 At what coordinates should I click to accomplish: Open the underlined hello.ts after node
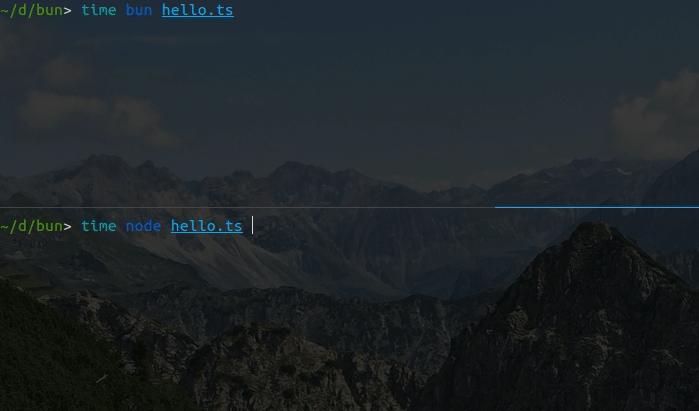pyautogui.click(x=206, y=226)
